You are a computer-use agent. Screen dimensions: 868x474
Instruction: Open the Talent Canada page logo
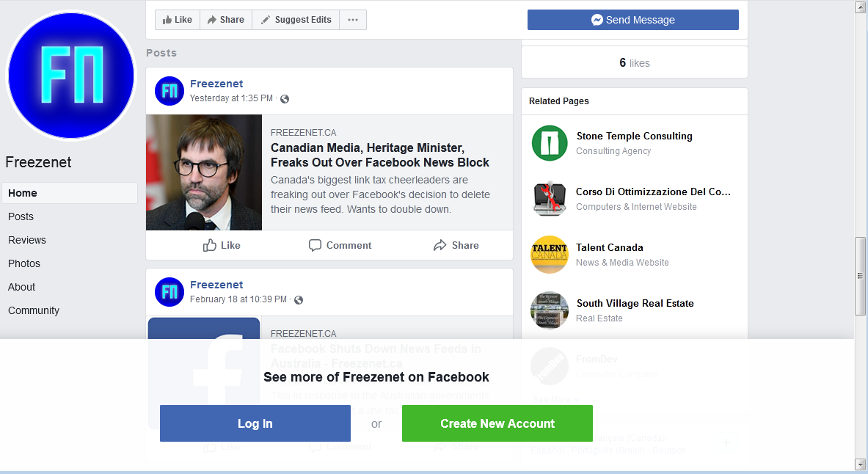(x=549, y=255)
